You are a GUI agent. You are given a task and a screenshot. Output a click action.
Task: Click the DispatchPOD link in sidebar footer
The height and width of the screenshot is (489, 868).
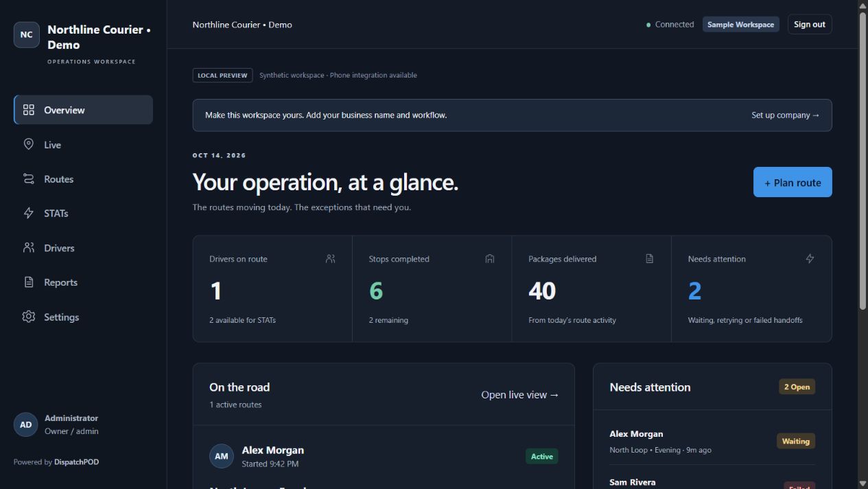click(x=76, y=462)
